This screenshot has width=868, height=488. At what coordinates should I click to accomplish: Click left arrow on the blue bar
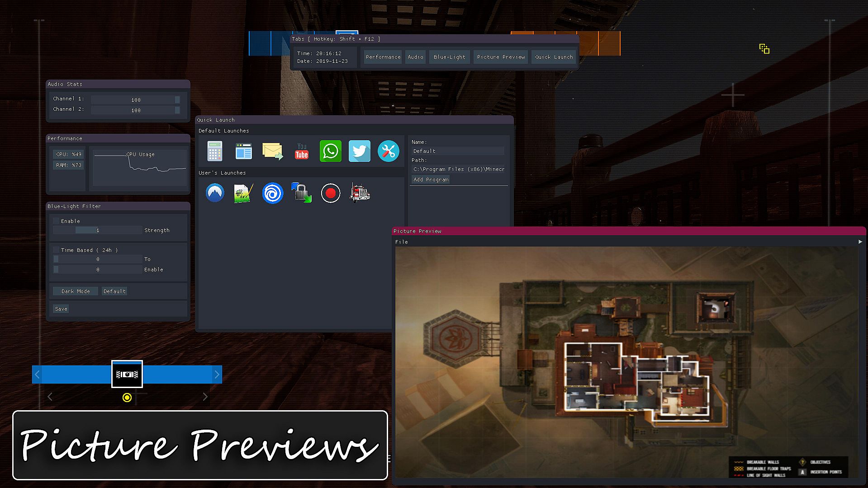coord(38,374)
